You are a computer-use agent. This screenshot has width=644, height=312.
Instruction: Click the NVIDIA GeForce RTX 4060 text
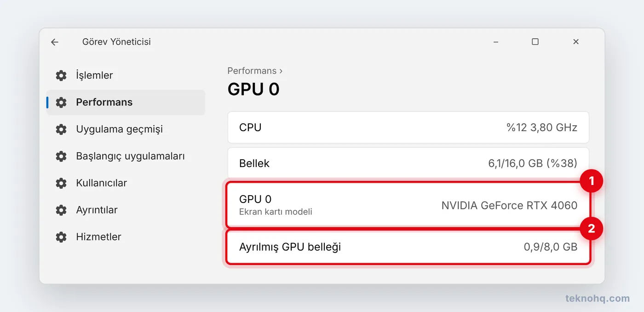tap(509, 205)
